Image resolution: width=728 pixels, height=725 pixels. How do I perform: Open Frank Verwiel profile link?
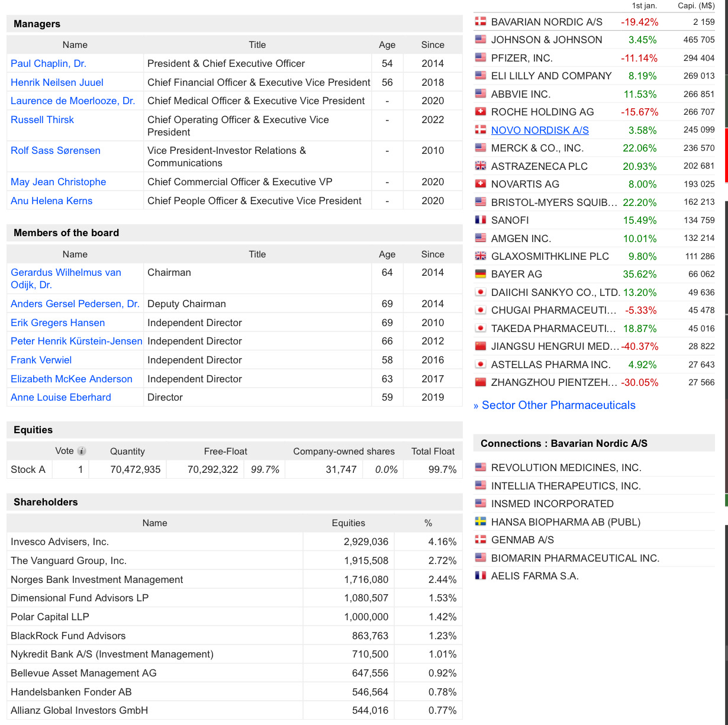(41, 360)
